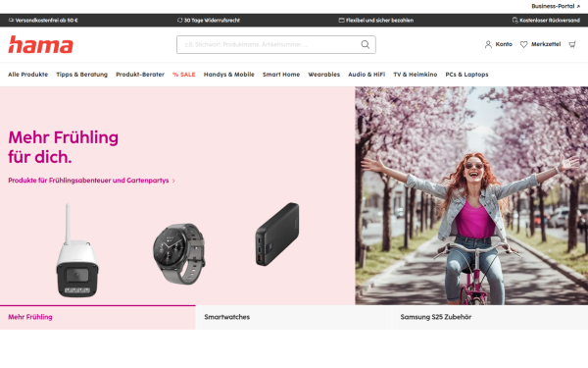Click the Merkzettel text label

pyautogui.click(x=546, y=44)
